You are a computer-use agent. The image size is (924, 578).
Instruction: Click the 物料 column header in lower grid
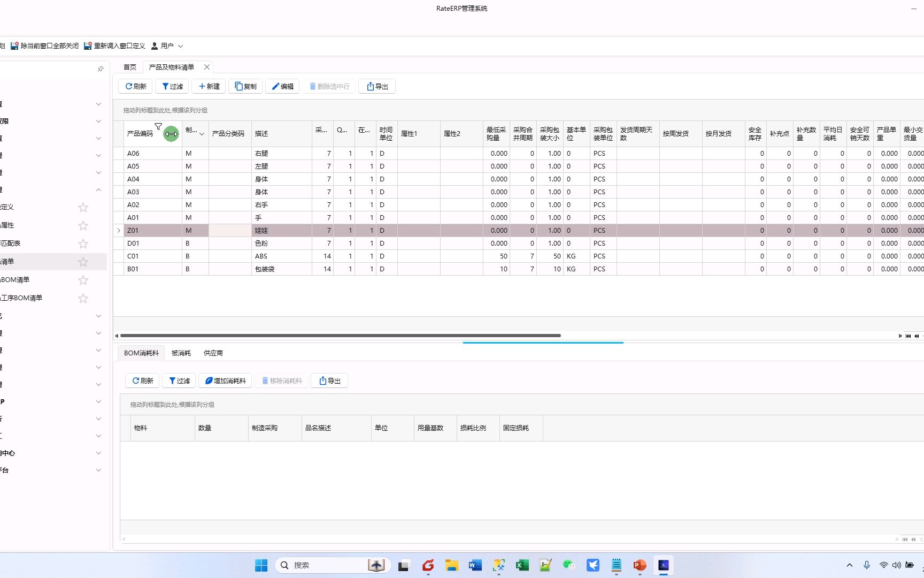[x=163, y=428]
